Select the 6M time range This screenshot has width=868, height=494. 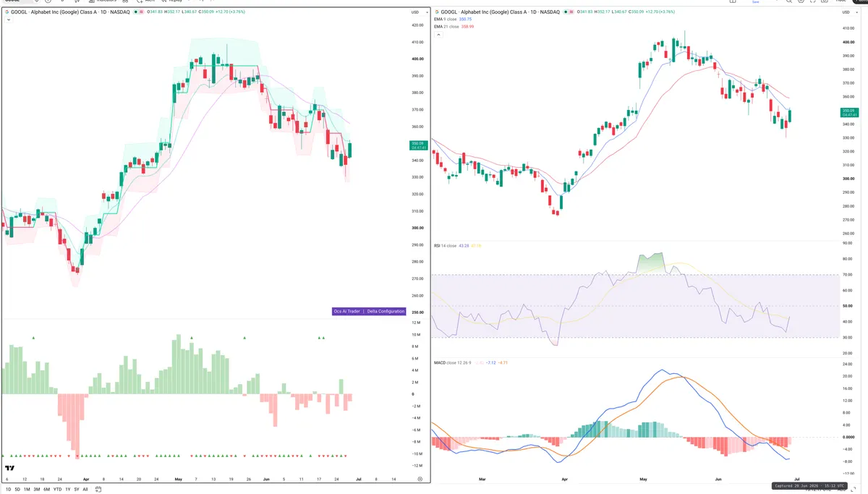pos(46,490)
